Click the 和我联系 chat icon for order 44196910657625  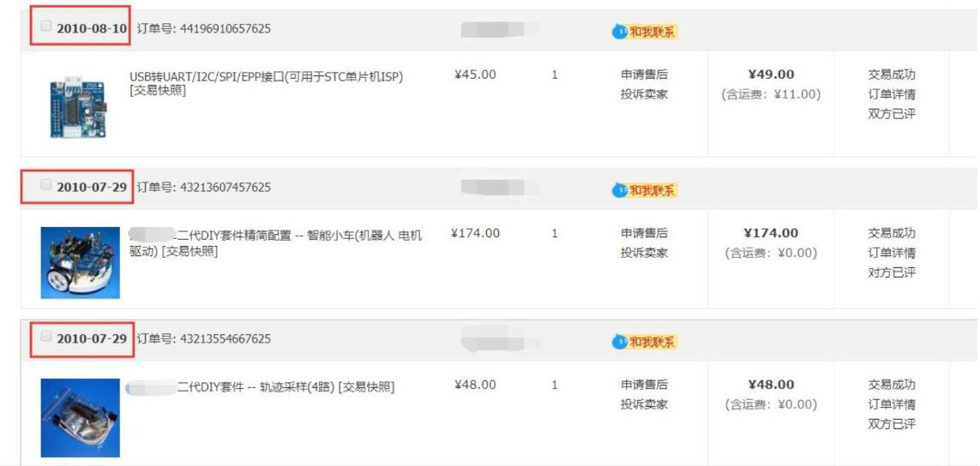click(645, 33)
